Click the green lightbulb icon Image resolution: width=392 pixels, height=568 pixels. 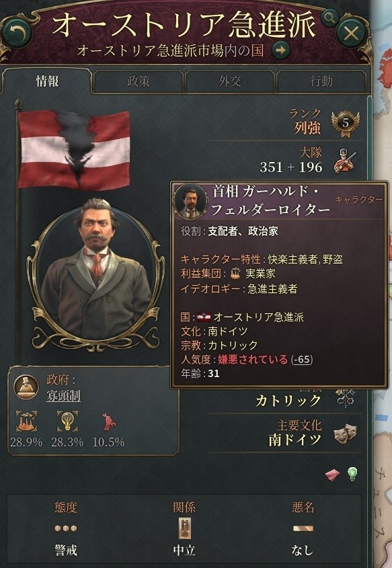[352, 474]
